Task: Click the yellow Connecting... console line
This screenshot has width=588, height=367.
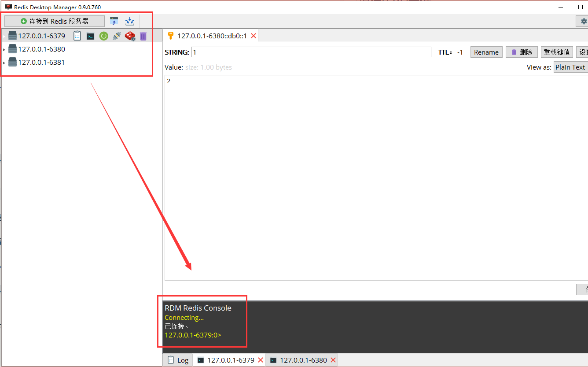Action: tap(184, 318)
